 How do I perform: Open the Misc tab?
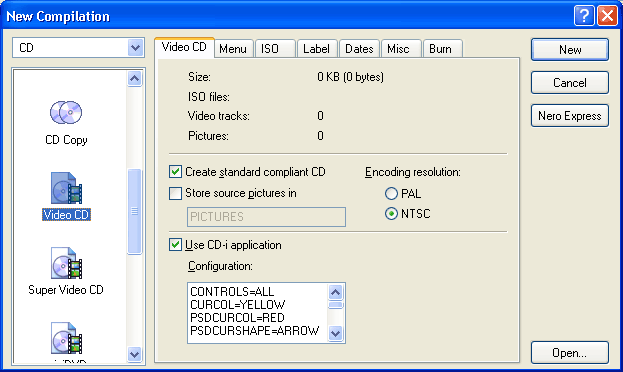(401, 49)
